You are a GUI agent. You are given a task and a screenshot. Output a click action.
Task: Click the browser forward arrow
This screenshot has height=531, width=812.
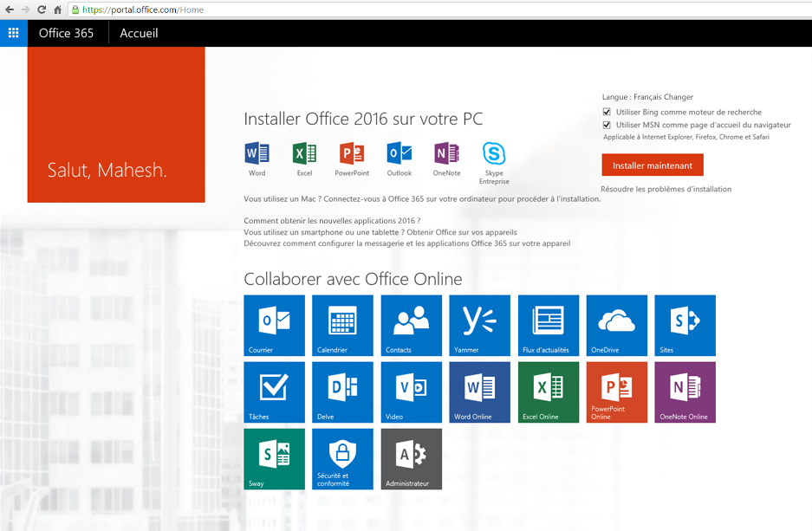(25, 10)
